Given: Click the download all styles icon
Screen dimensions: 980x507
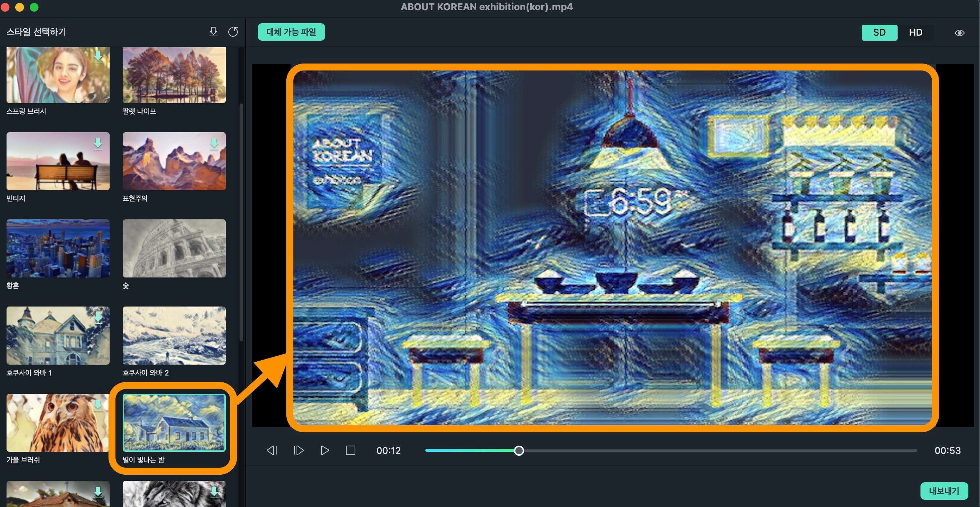Looking at the screenshot, I should (213, 32).
